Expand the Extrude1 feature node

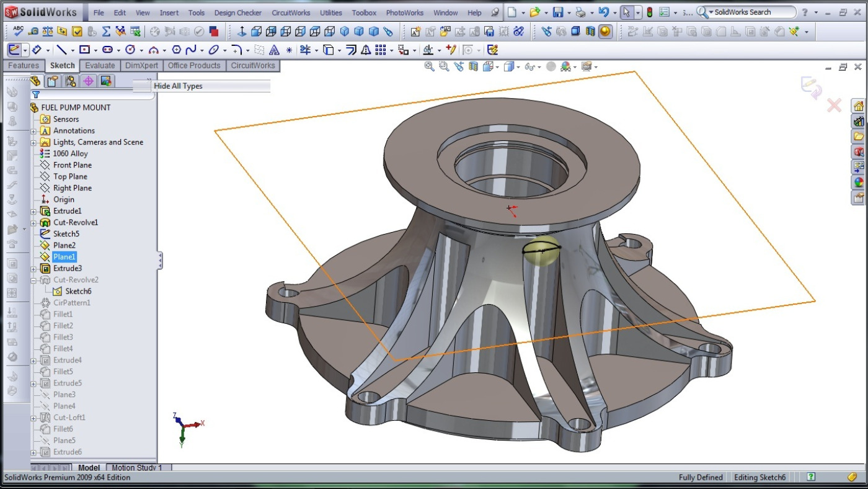tap(34, 212)
